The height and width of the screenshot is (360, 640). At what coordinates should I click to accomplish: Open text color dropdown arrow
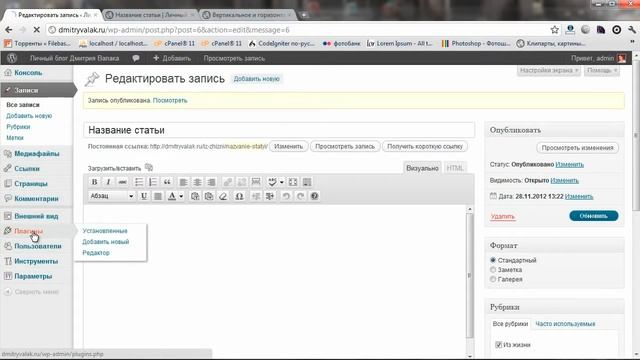coord(181,196)
